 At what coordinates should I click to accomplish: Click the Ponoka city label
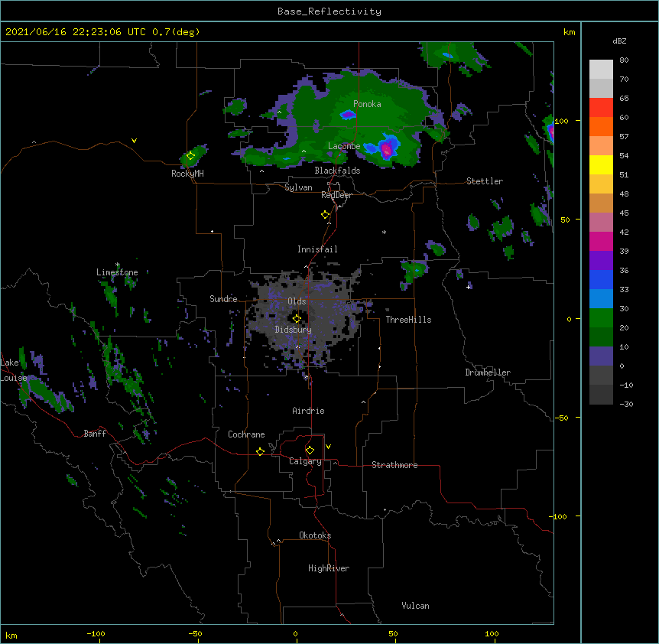click(x=367, y=104)
